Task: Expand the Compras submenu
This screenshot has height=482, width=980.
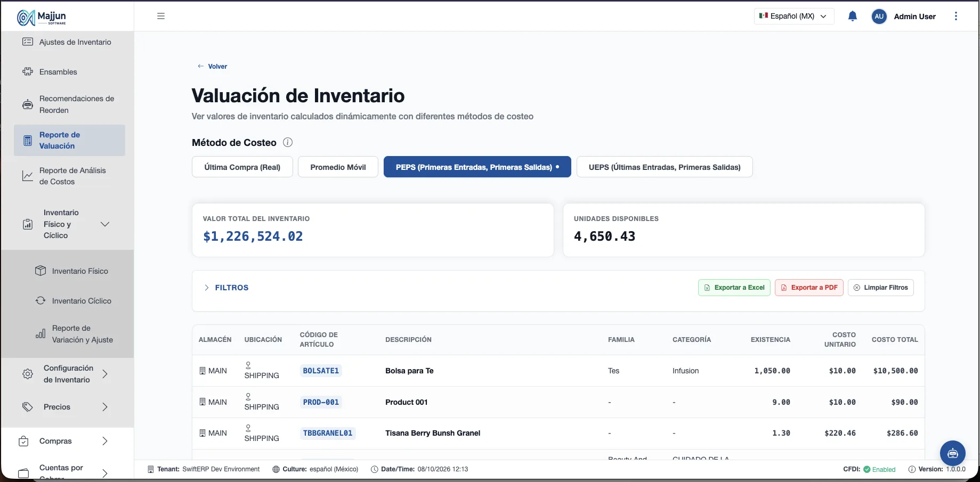Action: (105, 441)
